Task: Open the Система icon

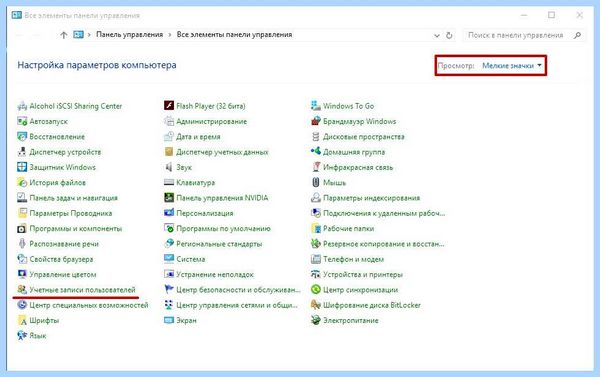Action: pyautogui.click(x=169, y=259)
